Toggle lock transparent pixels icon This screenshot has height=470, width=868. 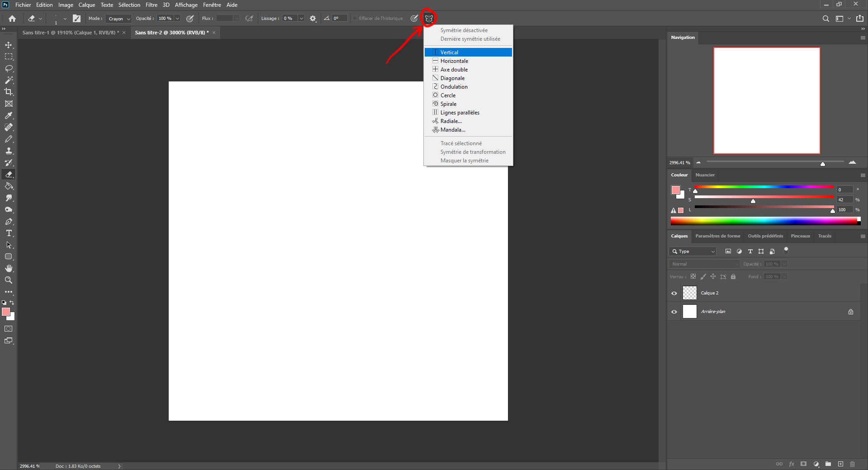click(693, 276)
